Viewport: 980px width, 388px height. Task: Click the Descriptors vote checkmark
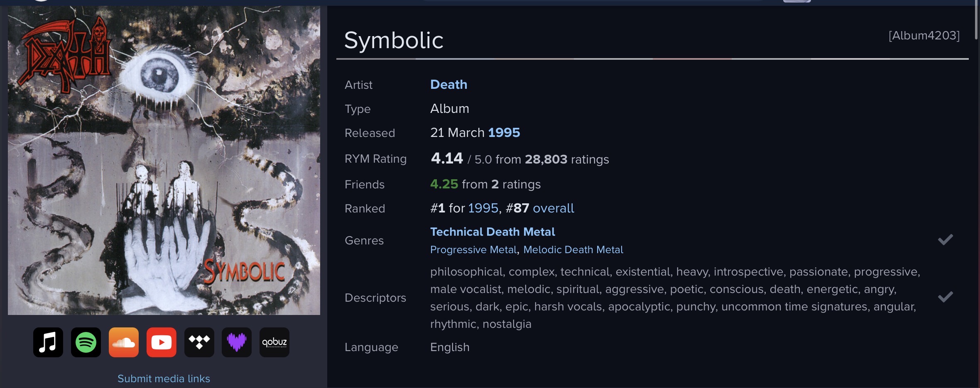click(945, 297)
